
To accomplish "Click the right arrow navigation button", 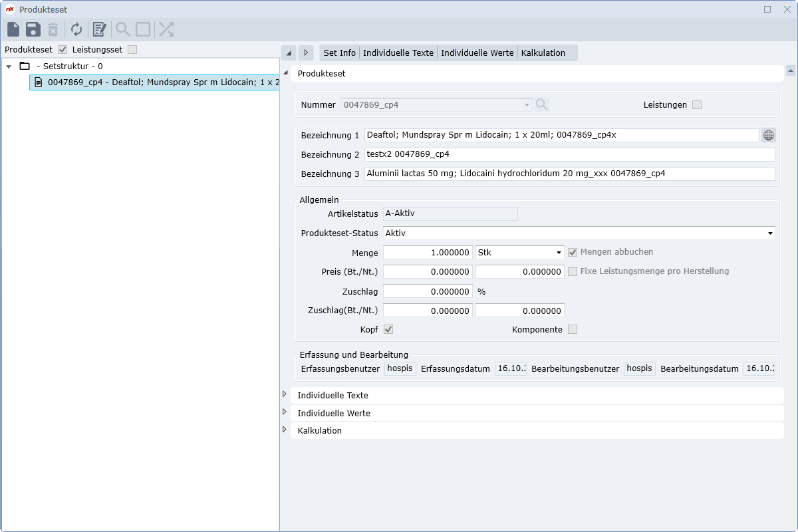I will [x=306, y=53].
